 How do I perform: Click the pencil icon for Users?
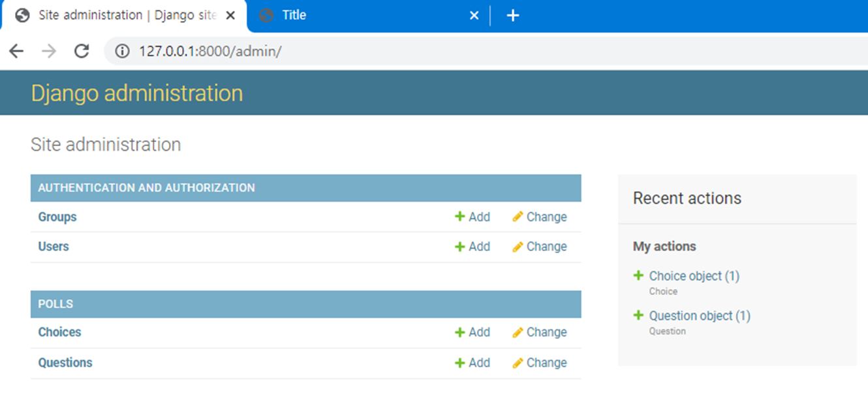[x=518, y=247]
